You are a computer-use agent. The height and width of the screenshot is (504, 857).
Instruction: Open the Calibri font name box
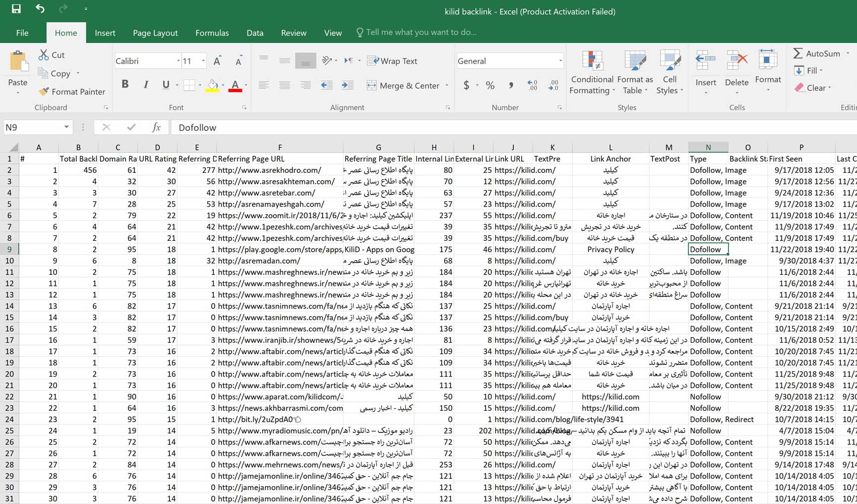(147, 61)
